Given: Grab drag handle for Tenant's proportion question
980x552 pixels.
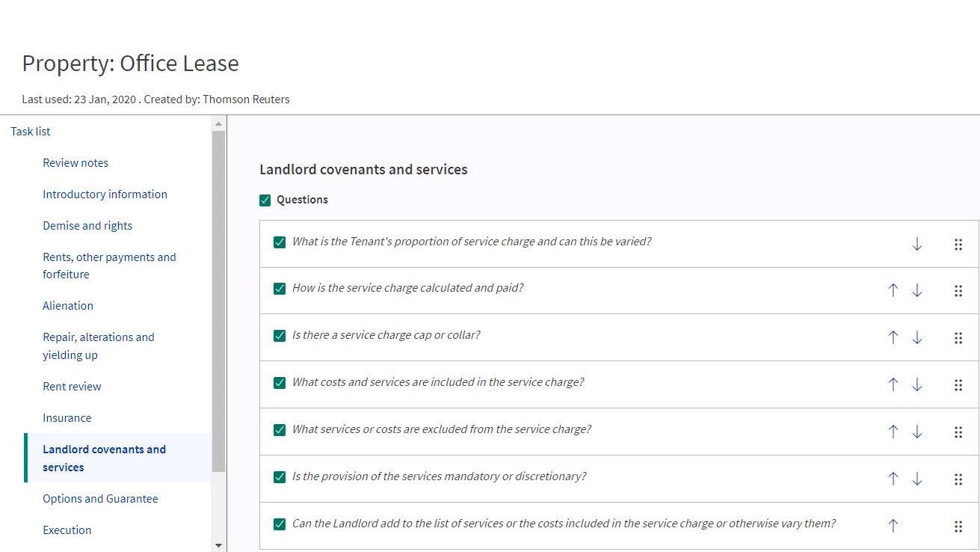Looking at the screenshot, I should (x=958, y=245).
